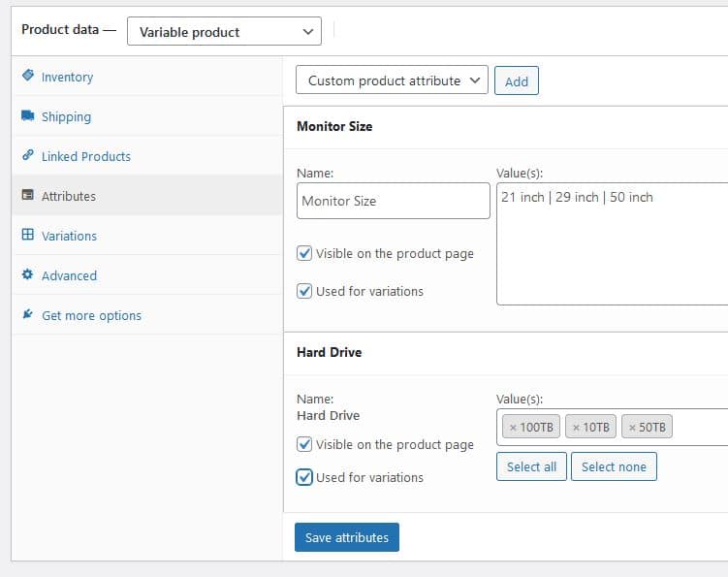728x577 pixels.
Task: Toggle Hard Drive used for variations checkbox
Action: click(304, 477)
